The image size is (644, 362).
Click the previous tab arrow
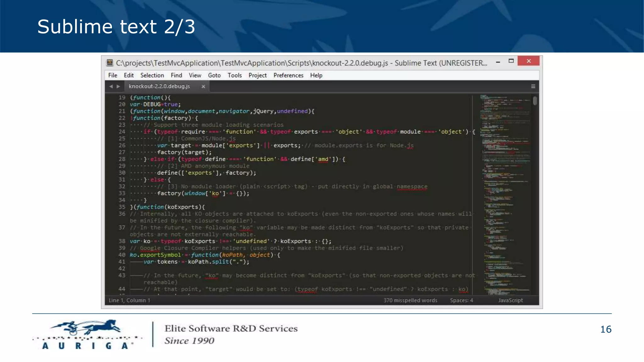click(111, 86)
